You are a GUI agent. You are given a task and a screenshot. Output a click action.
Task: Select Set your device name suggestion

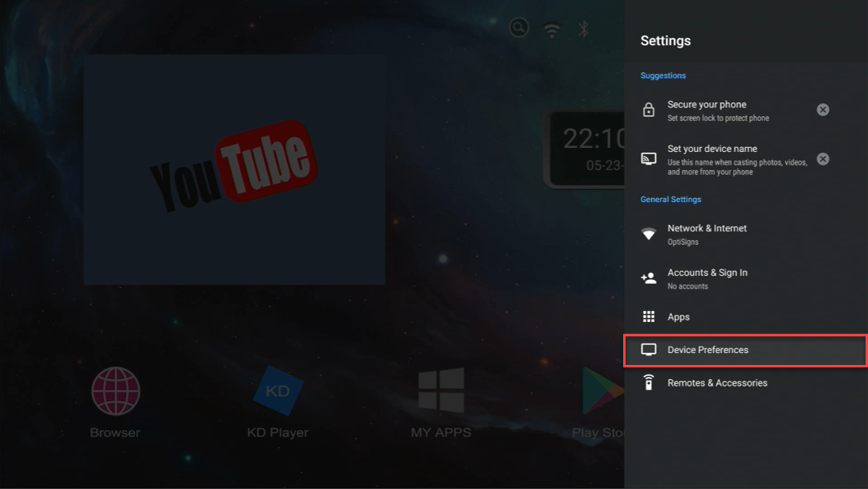tap(746, 160)
